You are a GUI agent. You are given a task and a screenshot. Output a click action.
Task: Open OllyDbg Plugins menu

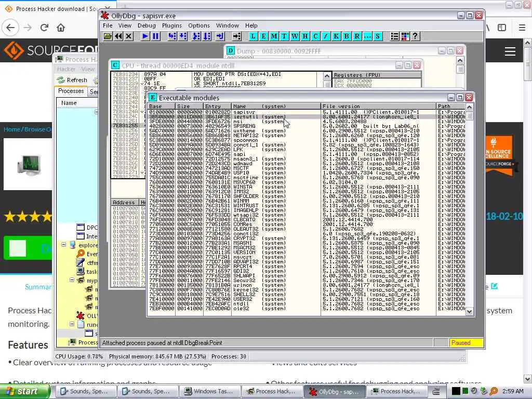171,25
